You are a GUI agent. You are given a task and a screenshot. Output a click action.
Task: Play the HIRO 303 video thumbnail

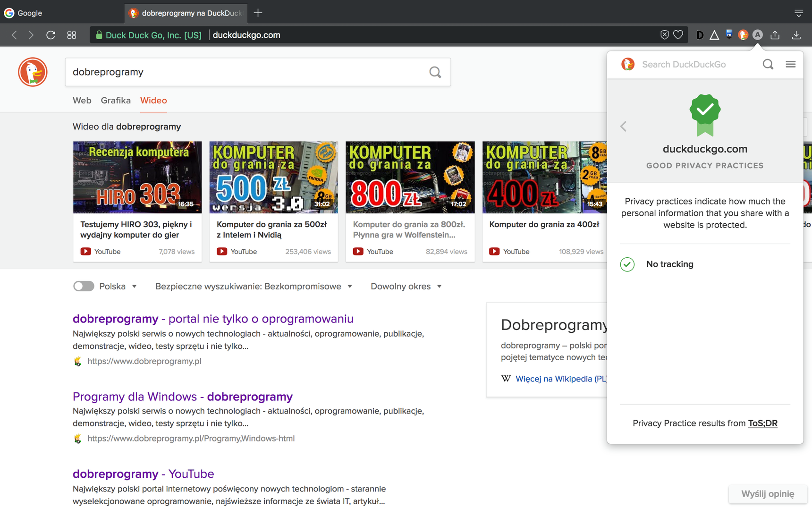137,177
